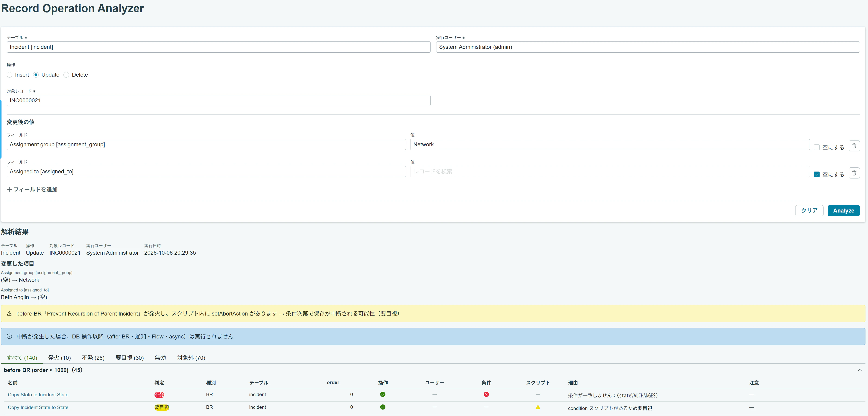Click info icon in blue notice banner
868x416 pixels.
tap(9, 336)
